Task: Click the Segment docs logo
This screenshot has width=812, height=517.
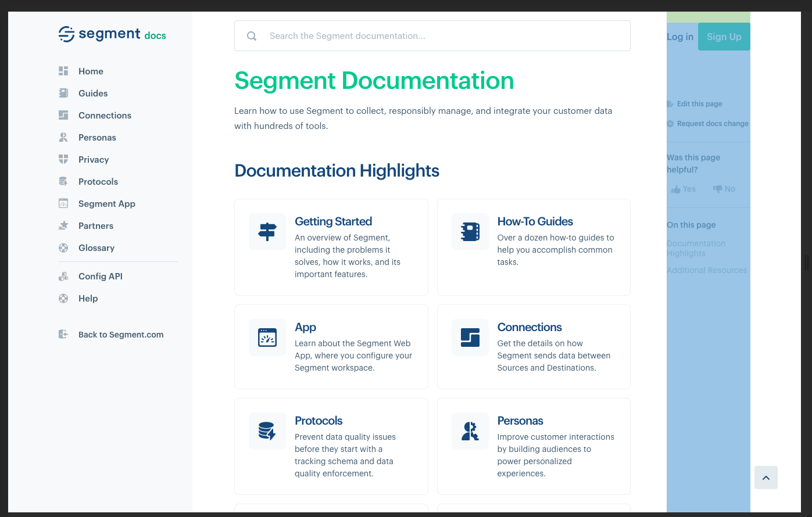Action: click(x=112, y=34)
